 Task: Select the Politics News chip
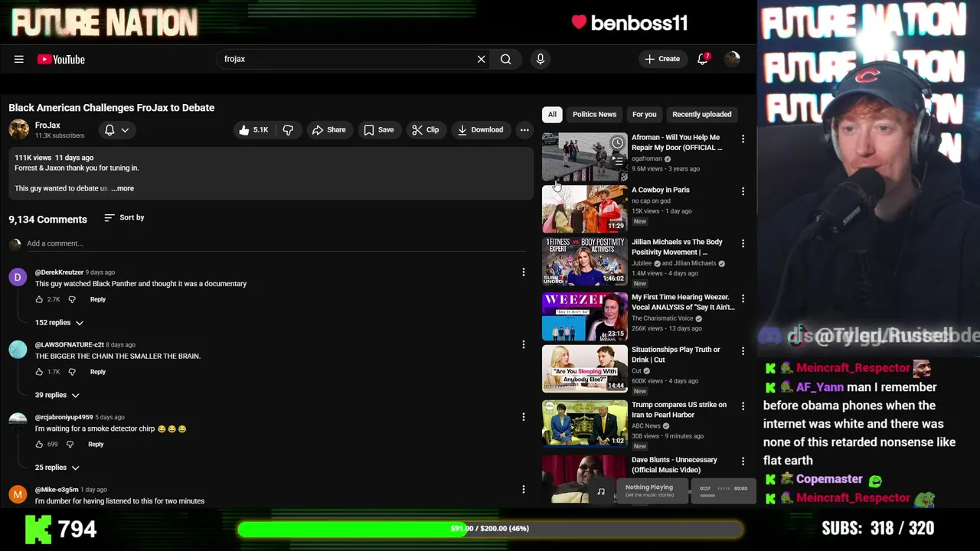tap(594, 115)
